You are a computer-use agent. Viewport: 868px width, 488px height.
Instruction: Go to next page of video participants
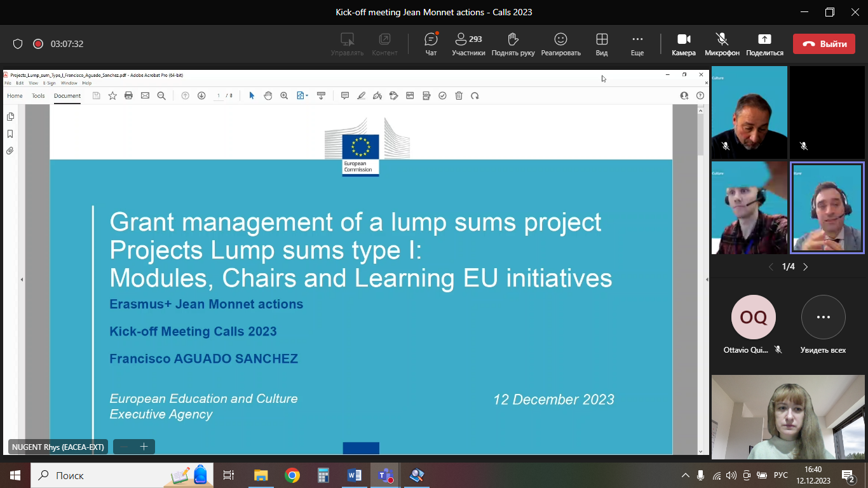[x=806, y=267]
